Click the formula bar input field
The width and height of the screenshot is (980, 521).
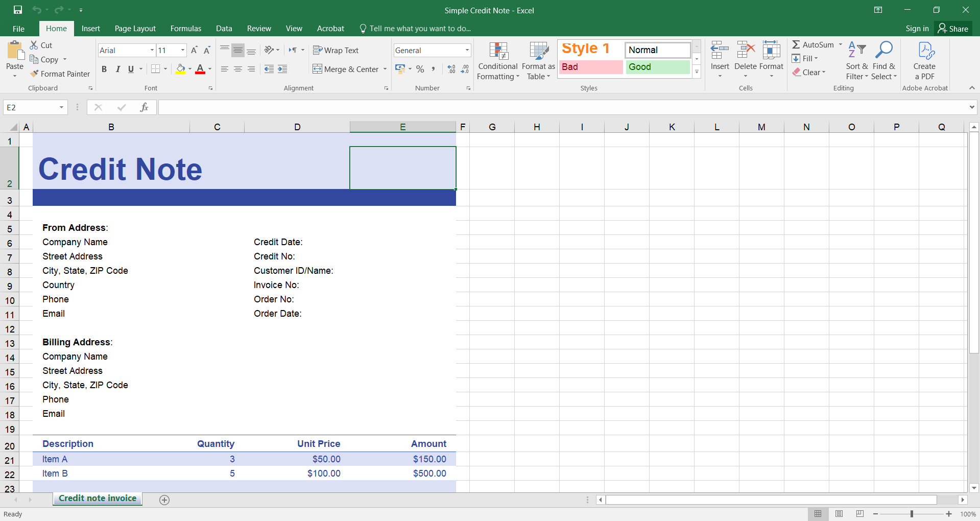(562, 107)
